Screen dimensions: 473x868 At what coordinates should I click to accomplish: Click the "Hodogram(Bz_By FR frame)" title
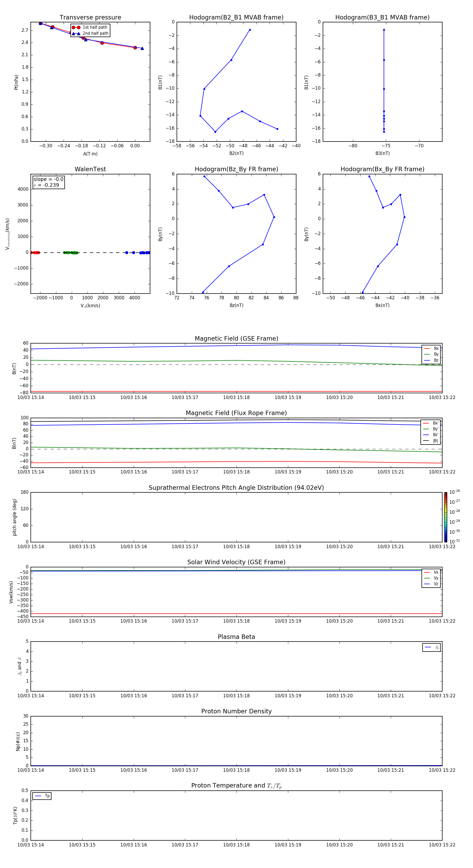(236, 169)
